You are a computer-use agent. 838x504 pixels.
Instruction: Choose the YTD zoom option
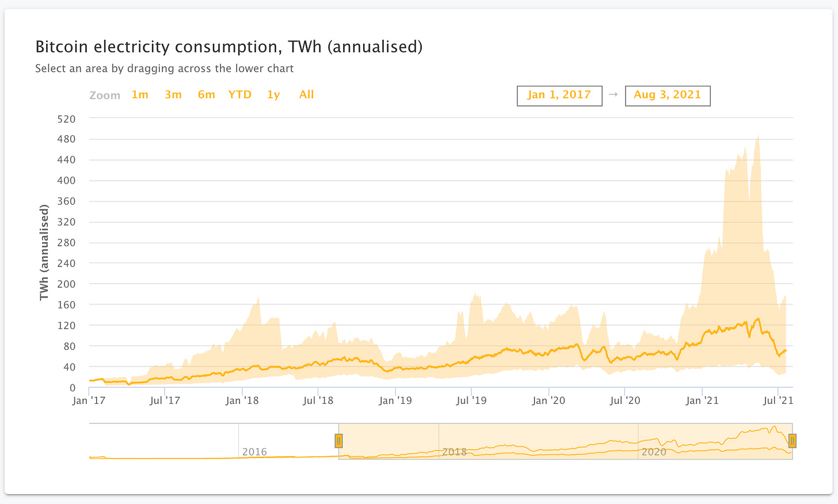click(240, 95)
